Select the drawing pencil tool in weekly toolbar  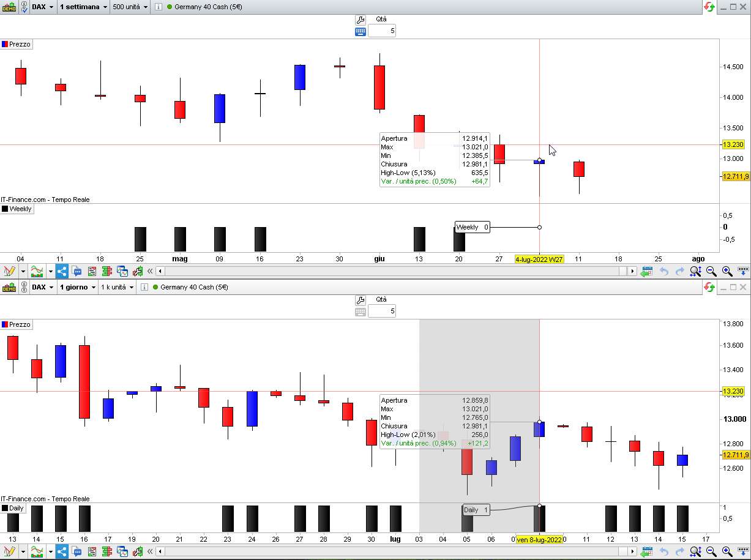9,271
